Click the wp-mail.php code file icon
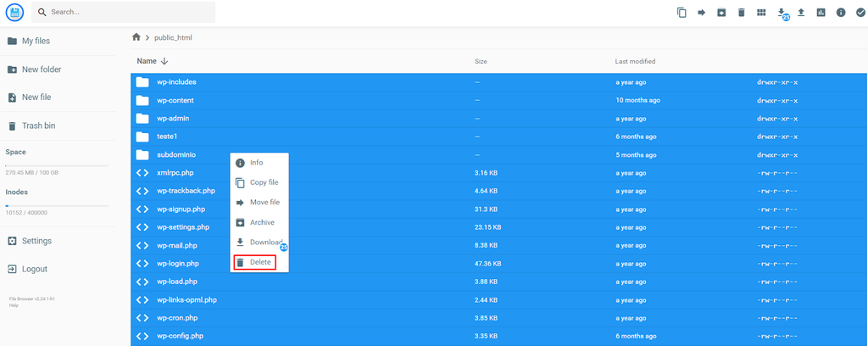 click(142, 245)
